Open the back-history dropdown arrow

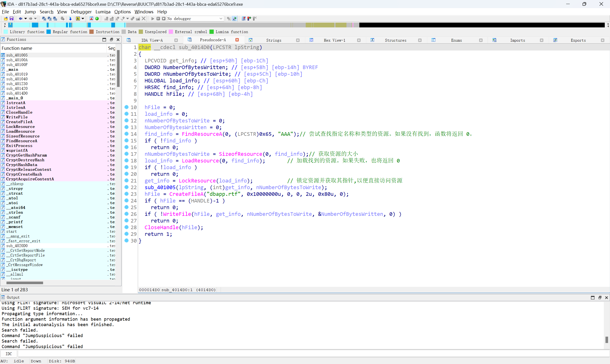pos(25,19)
